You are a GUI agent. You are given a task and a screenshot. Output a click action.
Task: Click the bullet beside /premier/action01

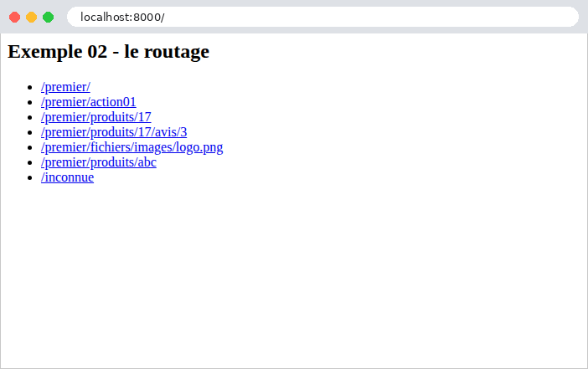click(x=30, y=102)
